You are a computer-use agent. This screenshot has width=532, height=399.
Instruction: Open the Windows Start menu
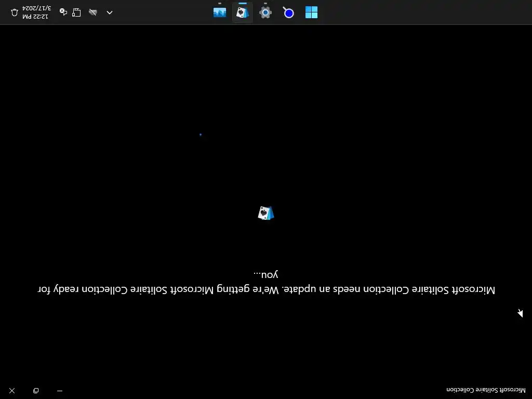311,12
